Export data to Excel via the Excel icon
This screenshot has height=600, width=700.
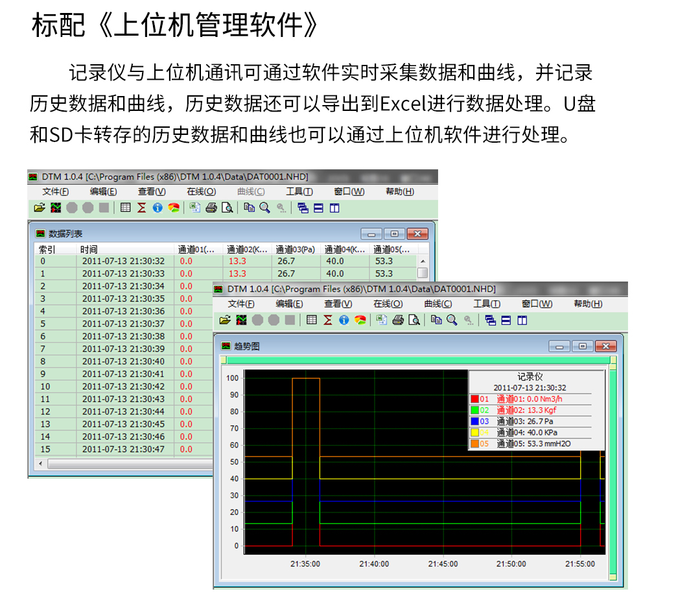pyautogui.click(x=382, y=320)
